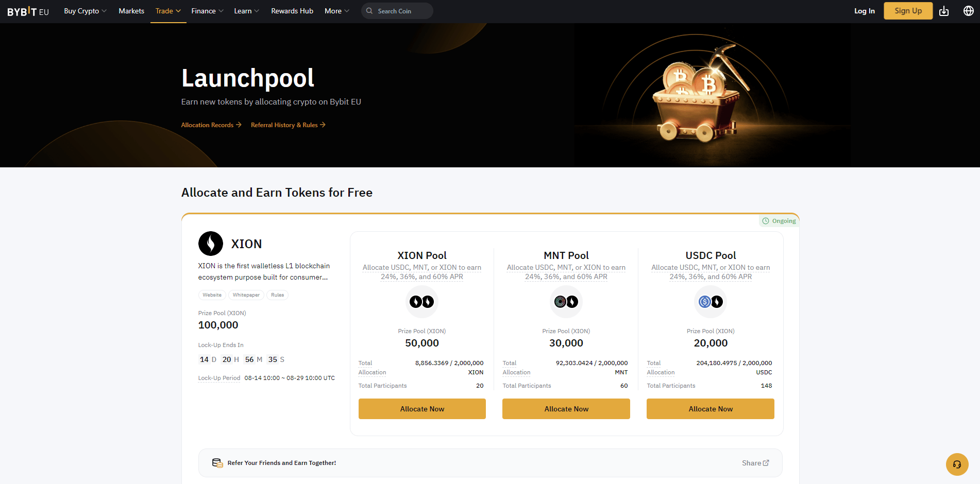Click the 204,180.4975 / 2,000,000 allocation value

734,363
